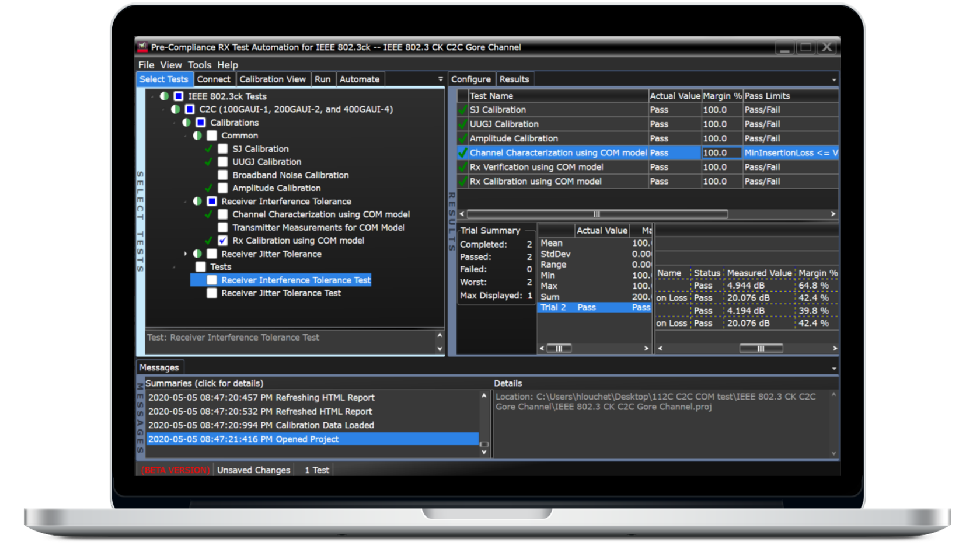Switch to the Connect tab
Viewport: 980px width, 552px height.
tap(214, 78)
